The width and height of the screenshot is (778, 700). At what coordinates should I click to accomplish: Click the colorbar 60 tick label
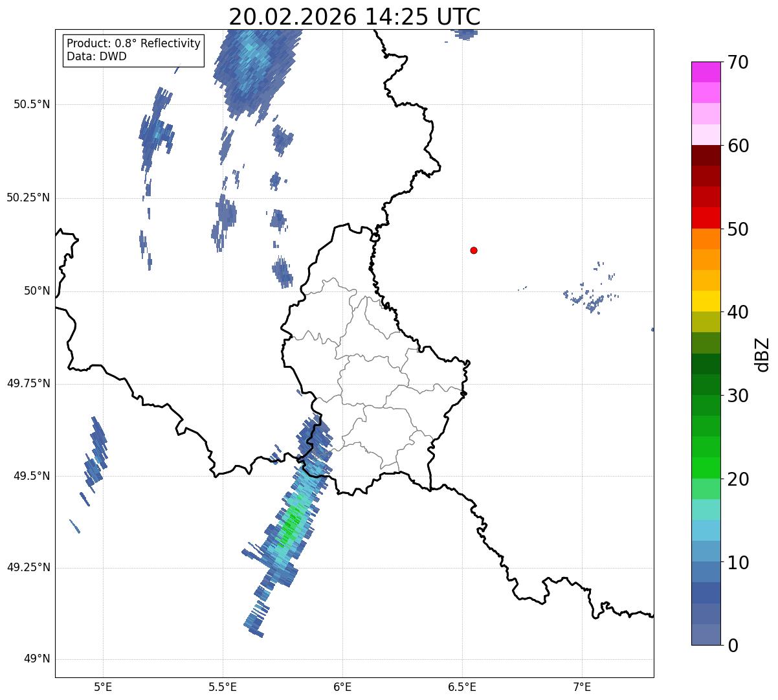tap(738, 146)
